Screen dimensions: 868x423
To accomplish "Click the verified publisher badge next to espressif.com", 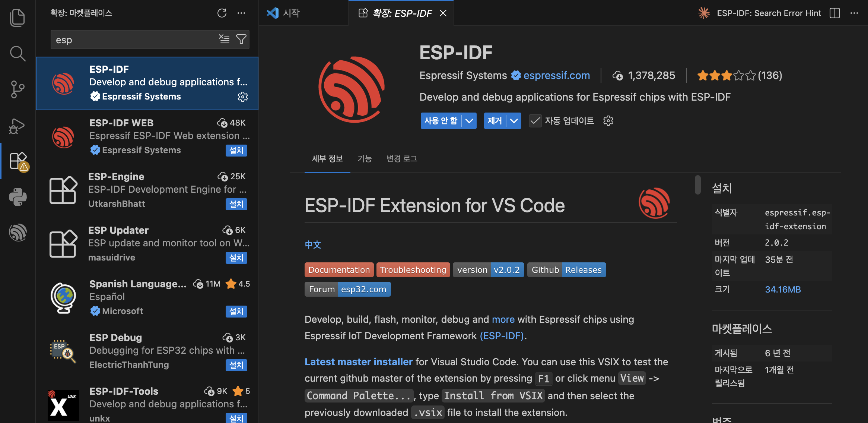I will pyautogui.click(x=516, y=76).
